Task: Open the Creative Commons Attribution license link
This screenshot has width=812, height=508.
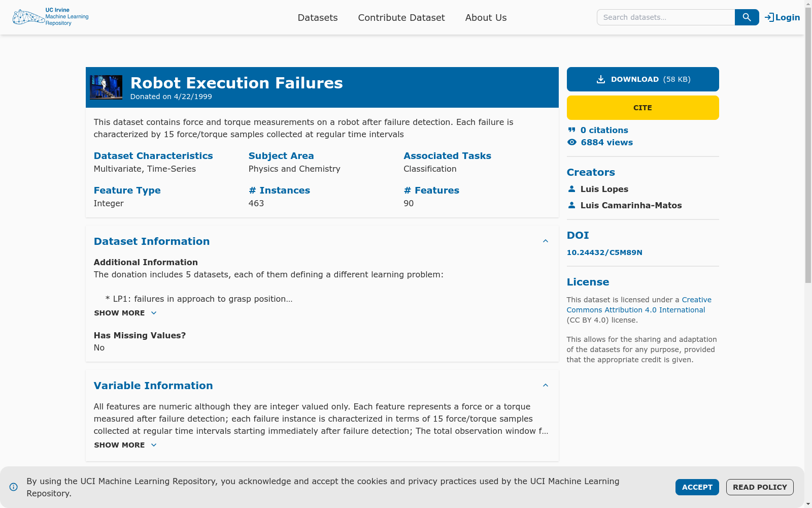Action: point(639,305)
